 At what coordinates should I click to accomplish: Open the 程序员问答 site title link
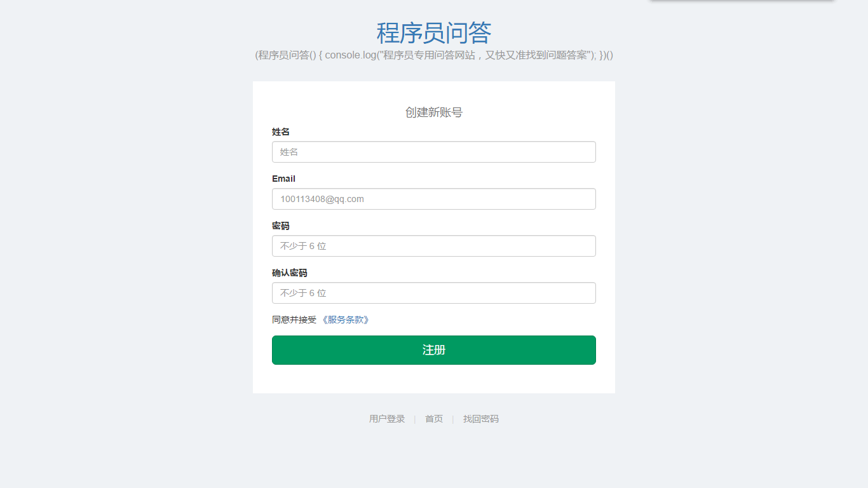(434, 32)
